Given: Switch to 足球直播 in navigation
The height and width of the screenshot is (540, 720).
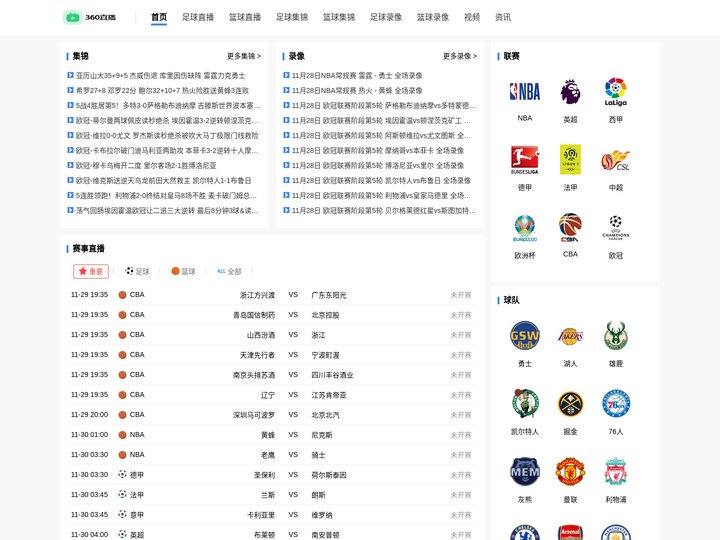Looking at the screenshot, I should (x=198, y=17).
